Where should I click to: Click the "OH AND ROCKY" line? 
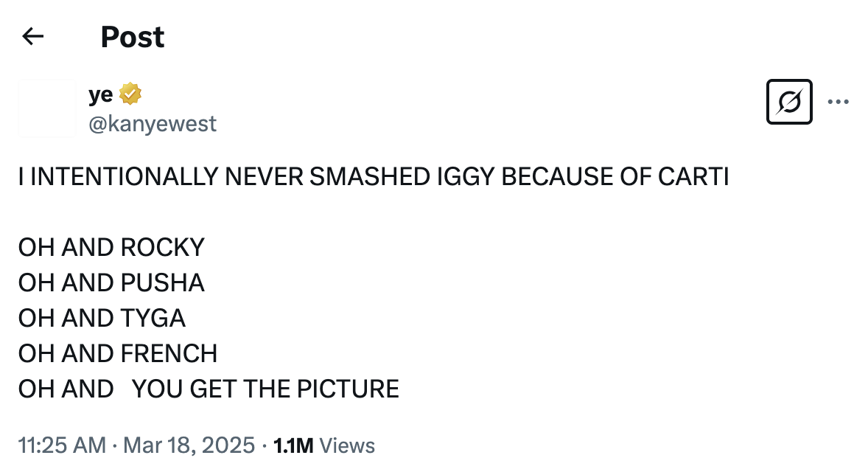(x=111, y=247)
